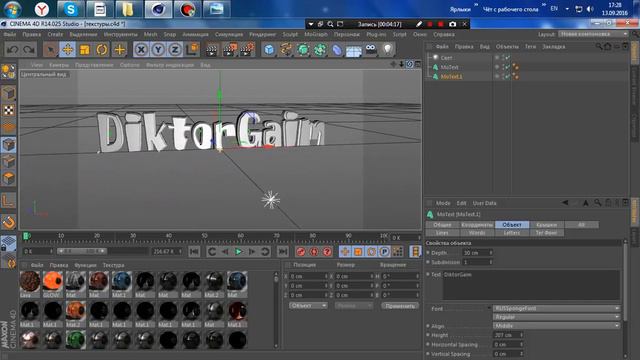Click the Autokeying red button

click(x=314, y=251)
